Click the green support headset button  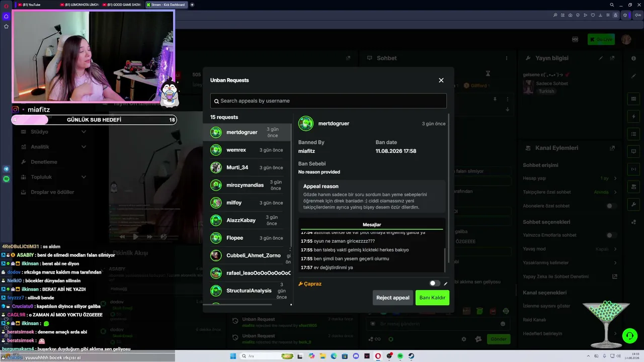tap(629, 335)
